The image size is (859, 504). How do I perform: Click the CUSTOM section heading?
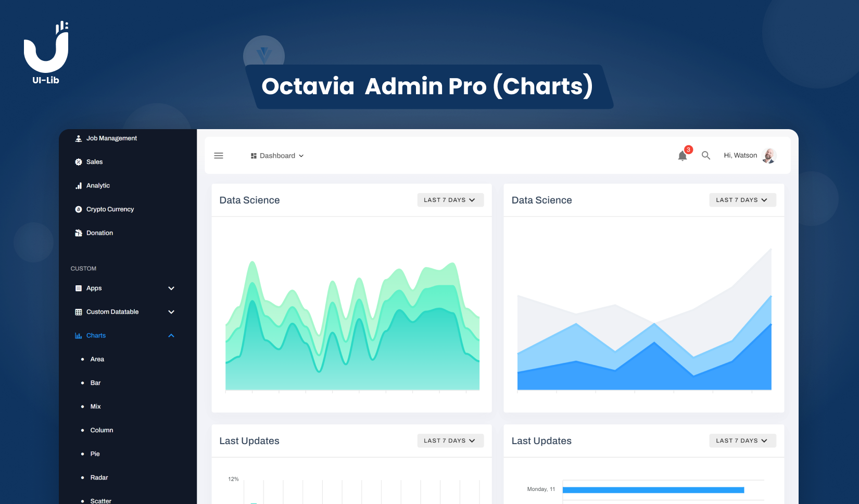point(83,269)
